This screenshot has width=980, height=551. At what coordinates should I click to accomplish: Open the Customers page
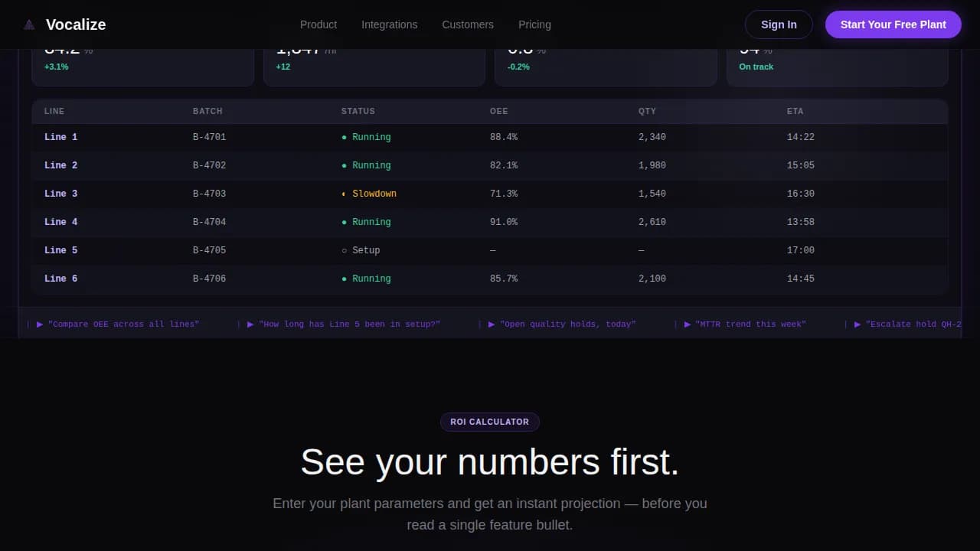tap(468, 24)
